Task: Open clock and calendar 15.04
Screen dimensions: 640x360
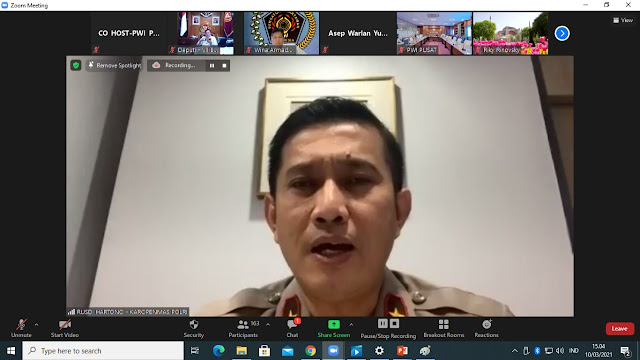Action: (x=598, y=351)
